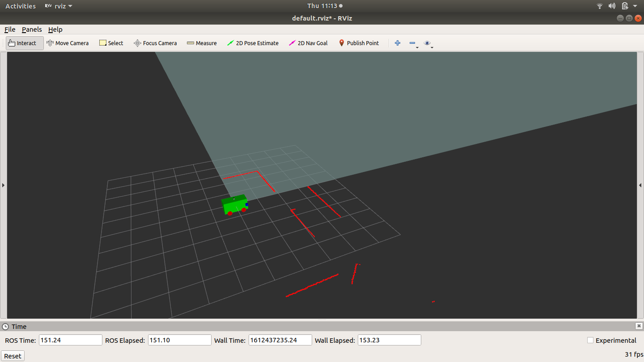Enable the Experimental checkbox
The height and width of the screenshot is (362, 644).
tap(590, 340)
